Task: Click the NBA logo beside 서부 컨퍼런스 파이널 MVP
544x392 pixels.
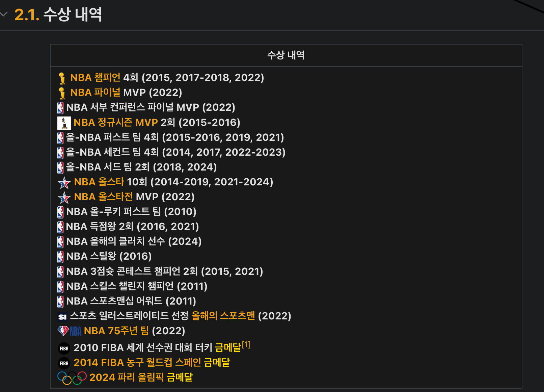Action: click(60, 108)
